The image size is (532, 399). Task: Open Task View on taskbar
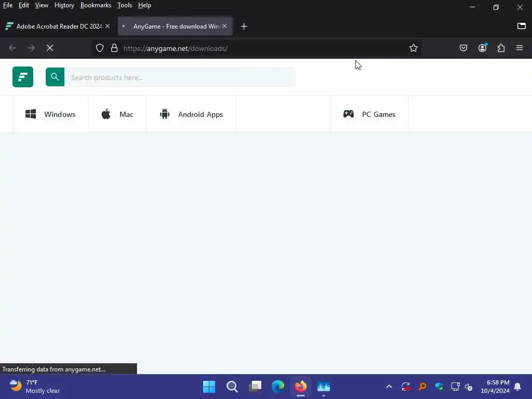[255, 387]
